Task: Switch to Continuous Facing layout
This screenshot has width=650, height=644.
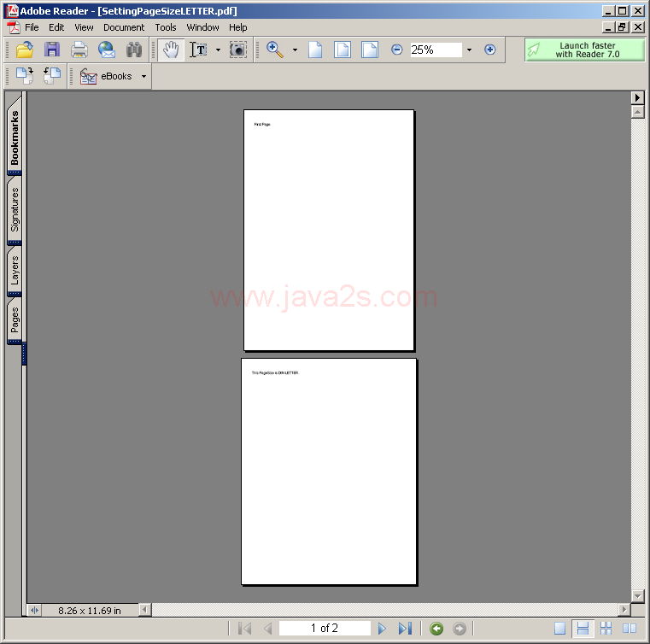Action: point(606,629)
